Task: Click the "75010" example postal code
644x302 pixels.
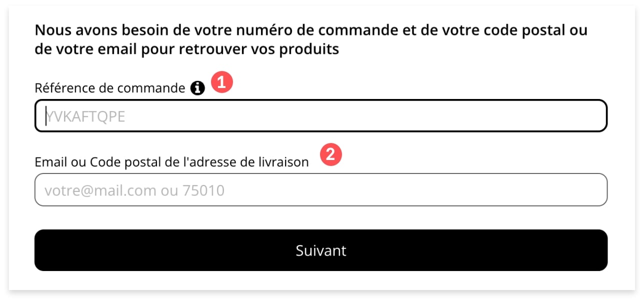Action: pyautogui.click(x=207, y=190)
